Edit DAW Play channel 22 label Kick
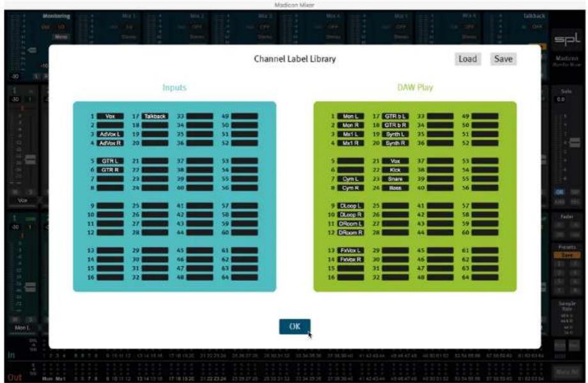Viewport: 588px width, 383px height. click(395, 170)
